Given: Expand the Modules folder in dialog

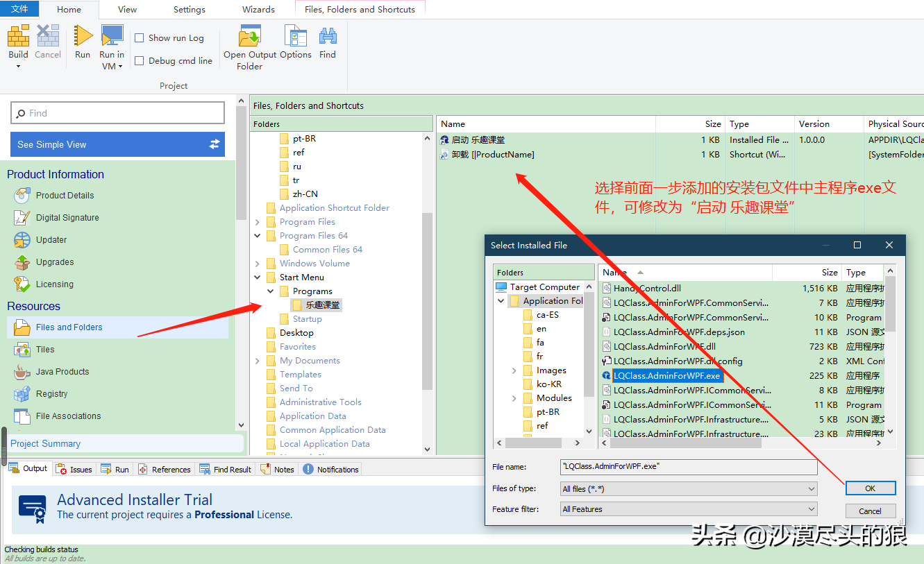Looking at the screenshot, I should click(514, 398).
